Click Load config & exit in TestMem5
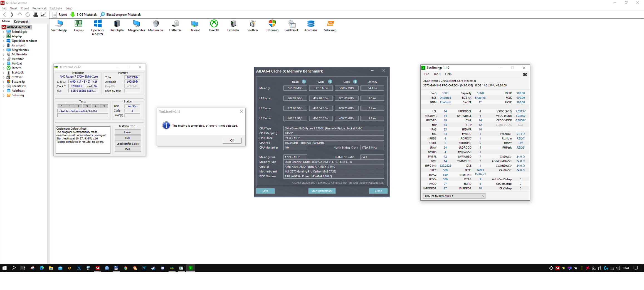This screenshot has width=644, height=290. click(128, 144)
